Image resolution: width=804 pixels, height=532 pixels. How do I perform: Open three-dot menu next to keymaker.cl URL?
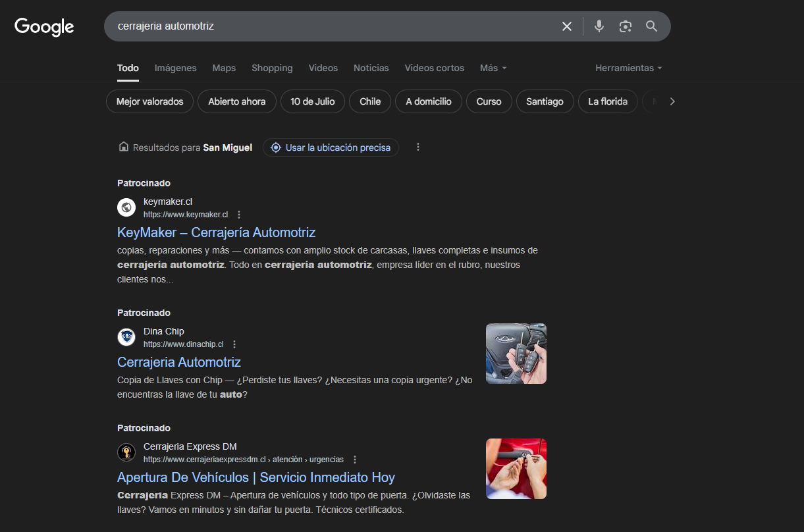point(239,215)
